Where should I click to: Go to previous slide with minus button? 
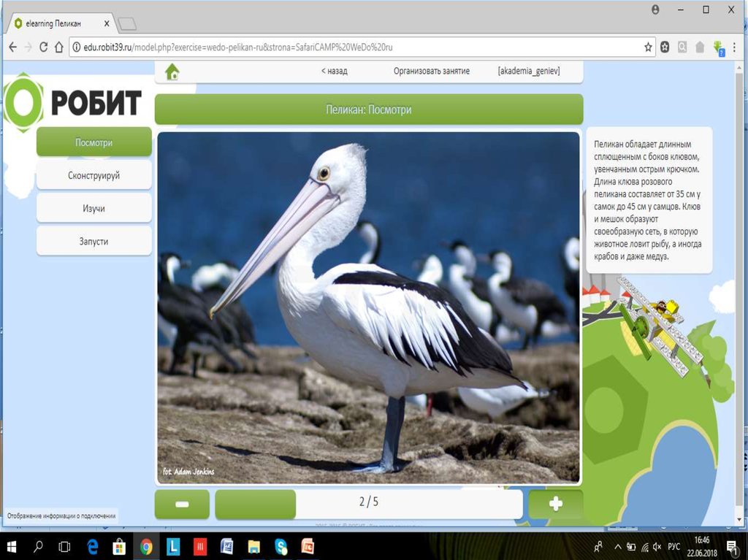click(182, 504)
